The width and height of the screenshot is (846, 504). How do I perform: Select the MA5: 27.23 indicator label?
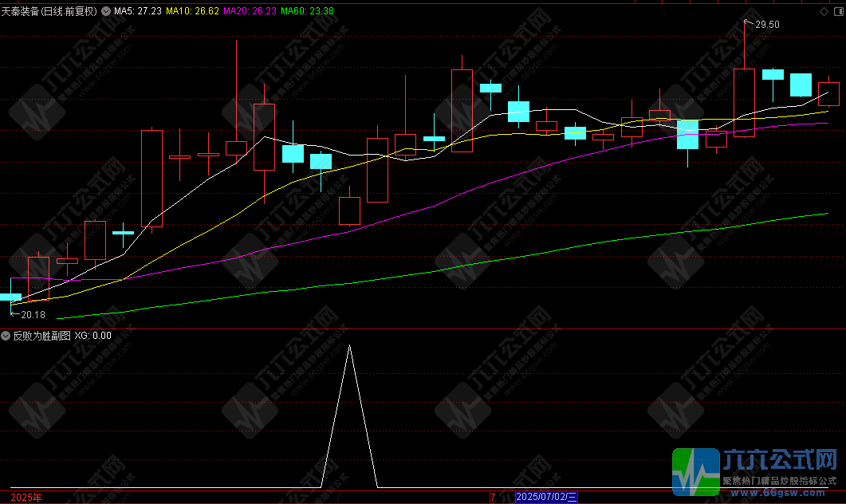[137, 11]
